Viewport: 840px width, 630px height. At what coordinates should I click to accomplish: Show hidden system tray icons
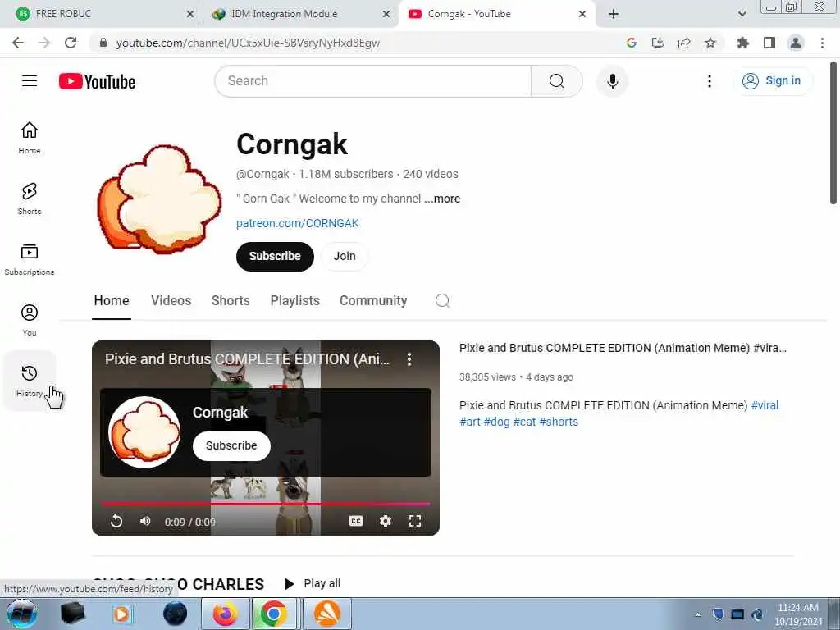[697, 614]
